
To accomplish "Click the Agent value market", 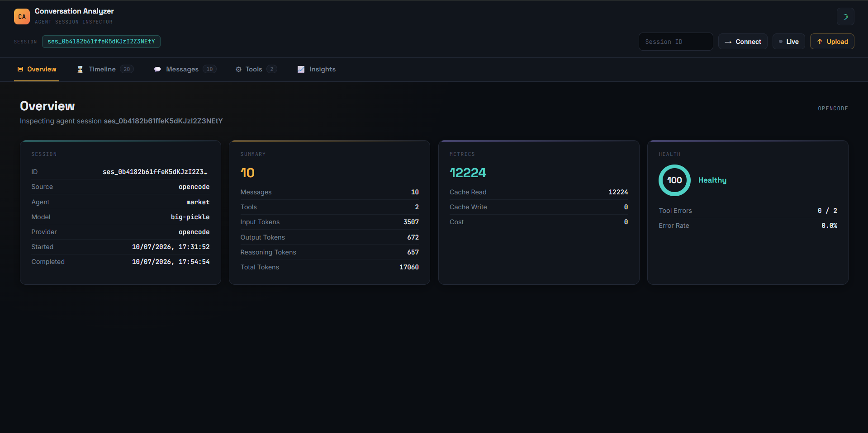I will 198,202.
